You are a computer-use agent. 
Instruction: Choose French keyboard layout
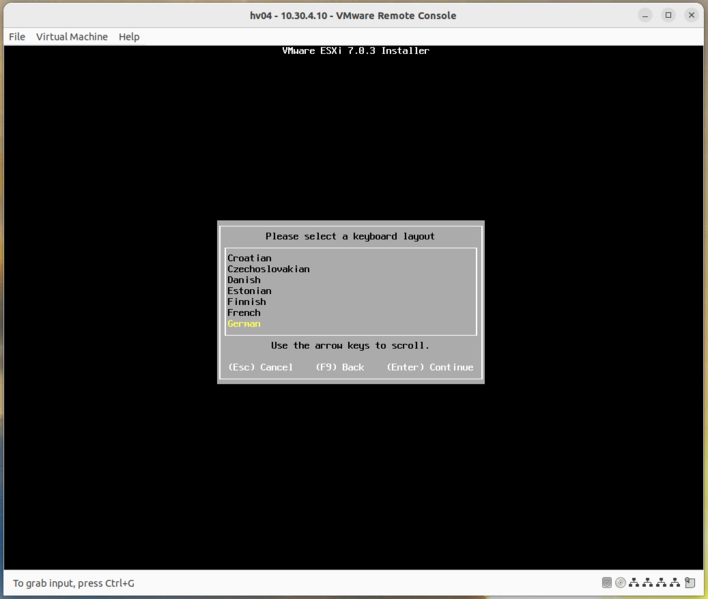[x=243, y=313]
